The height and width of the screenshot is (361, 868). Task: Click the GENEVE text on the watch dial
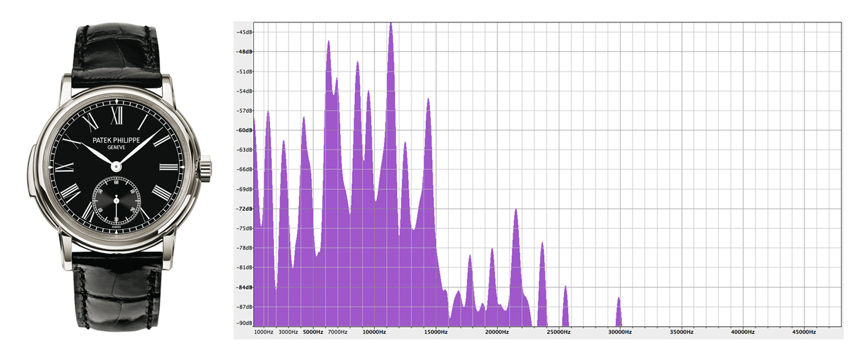(116, 148)
